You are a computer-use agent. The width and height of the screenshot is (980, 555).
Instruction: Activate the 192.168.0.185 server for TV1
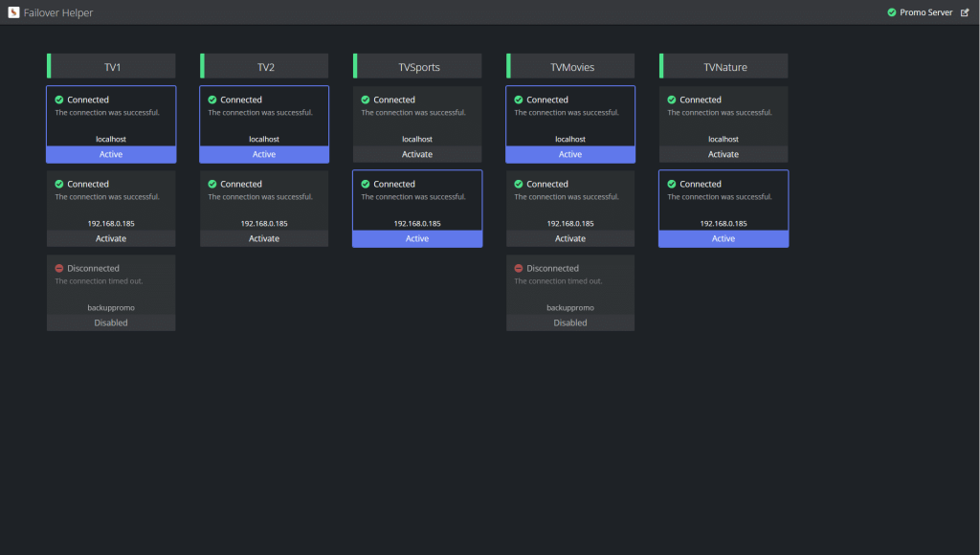[111, 238]
